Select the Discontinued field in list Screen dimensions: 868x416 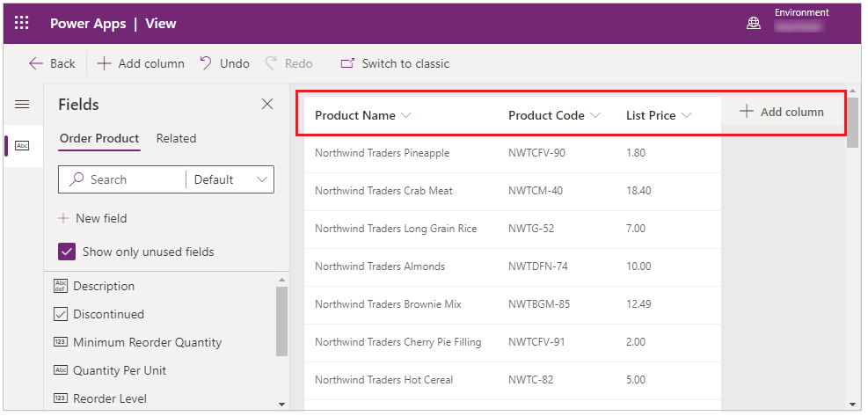coord(108,314)
